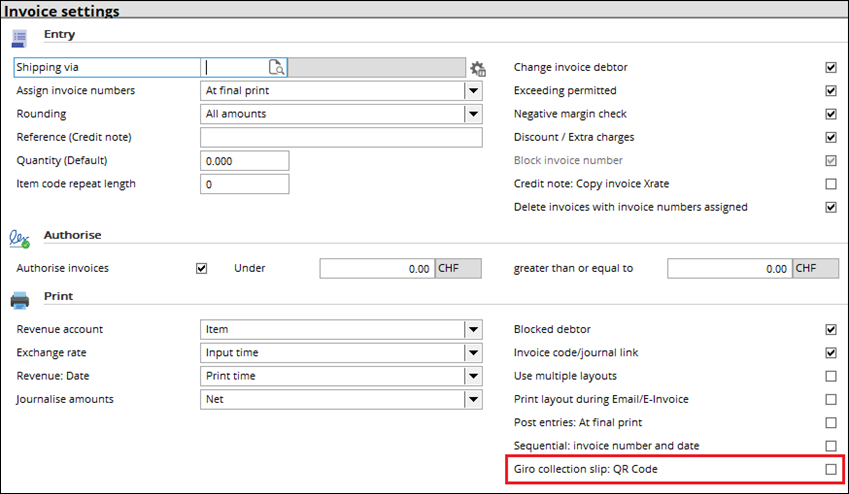Click the greater than or equal to amount field
The height and width of the screenshot is (494, 849).
point(728,268)
